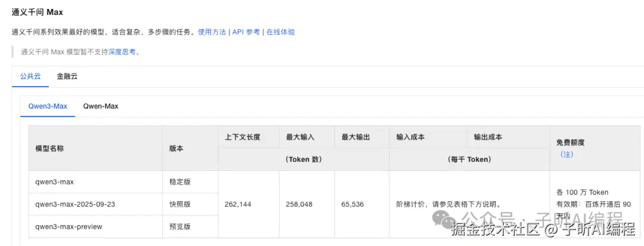Viewport: 644px width, 246px height.
Task: Open the 在线体验 link
Action: tap(280, 32)
